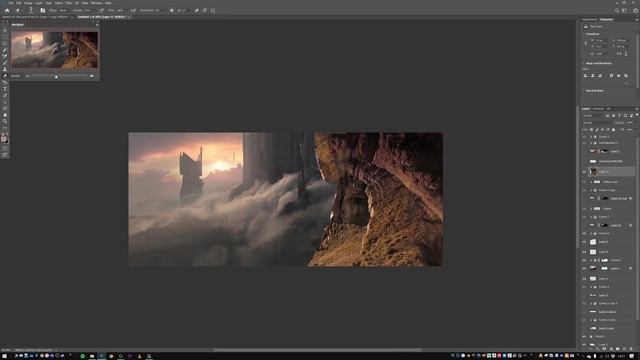
Task: Align left edges in Properties panel
Action: (585, 76)
